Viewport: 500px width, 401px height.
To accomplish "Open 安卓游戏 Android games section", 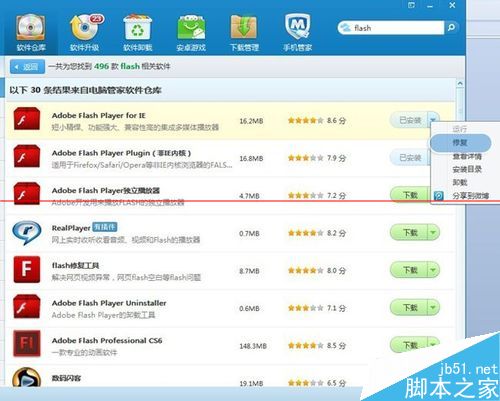I will coord(191,32).
